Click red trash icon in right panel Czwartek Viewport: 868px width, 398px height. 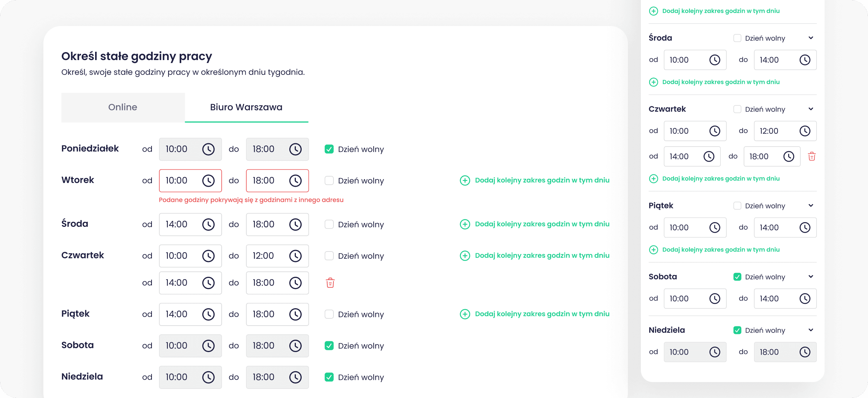(x=812, y=156)
